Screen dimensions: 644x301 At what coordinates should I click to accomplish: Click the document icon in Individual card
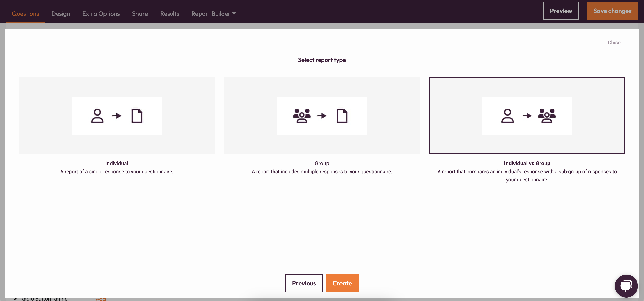(x=137, y=116)
